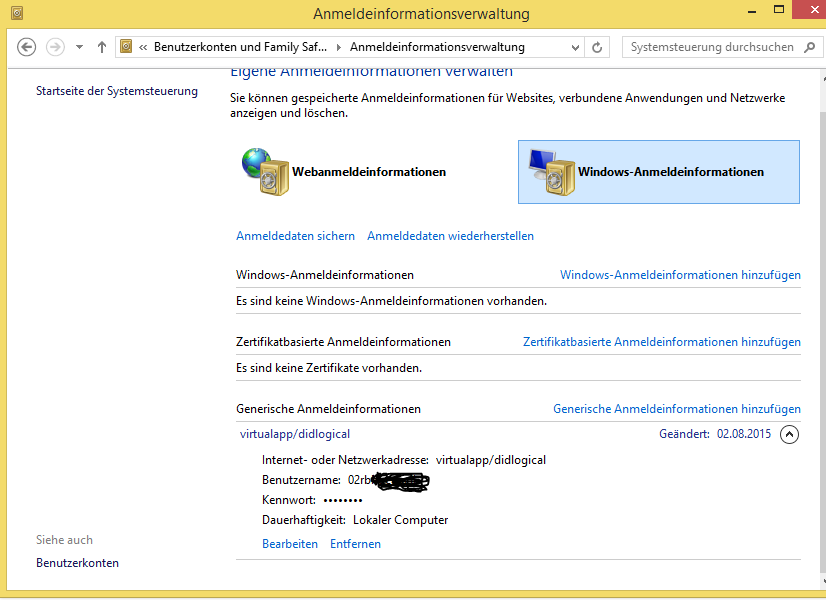
Task: Click Windows-Anmeldeinformationen hinzufügen
Action: coord(680,274)
